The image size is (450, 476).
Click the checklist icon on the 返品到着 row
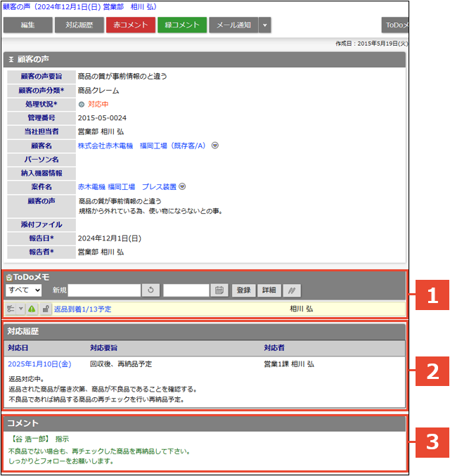(11, 309)
